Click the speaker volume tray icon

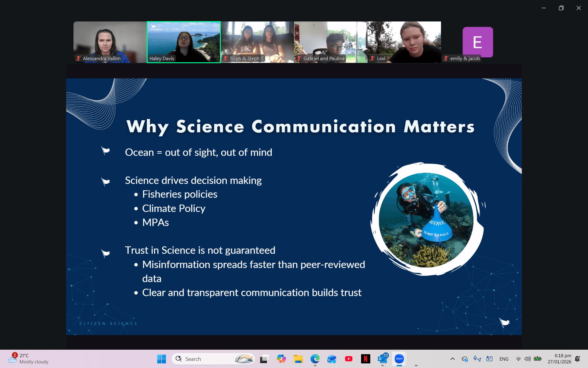[x=527, y=359]
